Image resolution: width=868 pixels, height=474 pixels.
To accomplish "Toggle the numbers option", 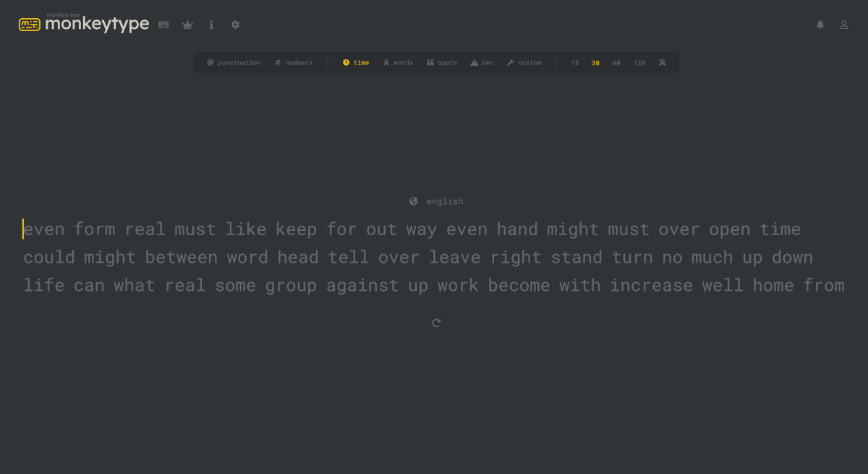I will [294, 63].
